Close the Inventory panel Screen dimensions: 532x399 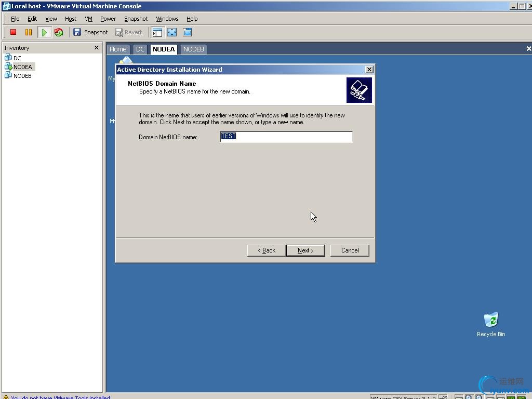pos(96,47)
